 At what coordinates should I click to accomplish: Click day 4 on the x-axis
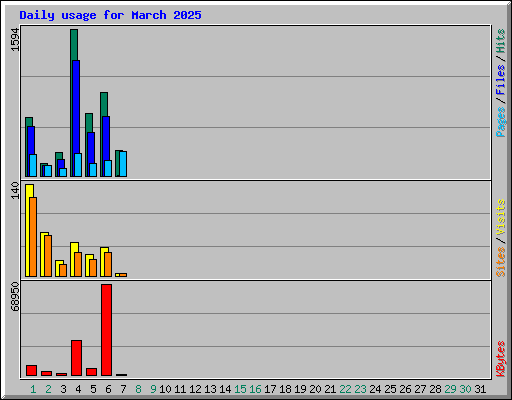click(x=78, y=389)
